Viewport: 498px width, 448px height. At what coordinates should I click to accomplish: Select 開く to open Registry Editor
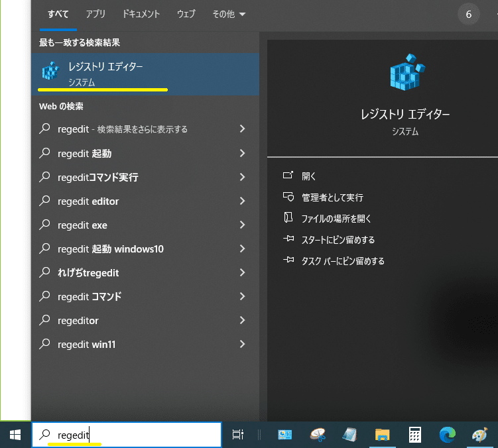coord(308,176)
